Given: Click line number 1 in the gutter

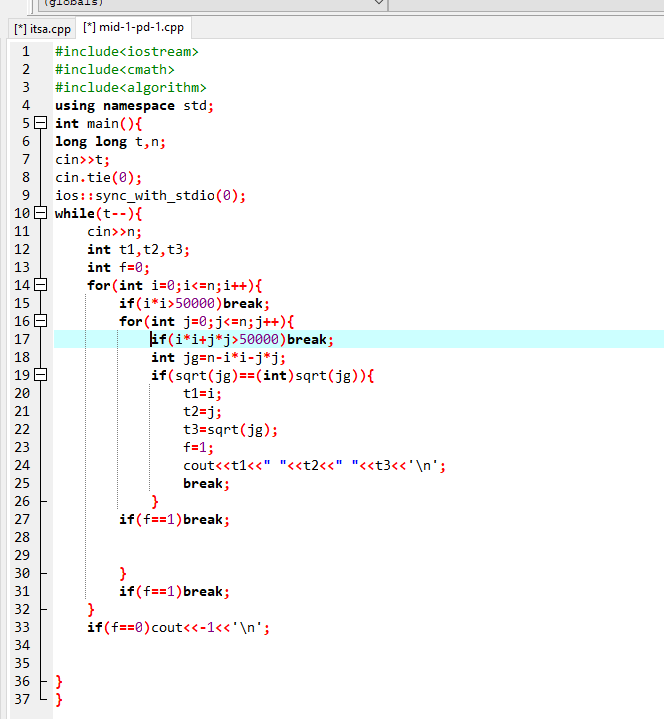Looking at the screenshot, I should point(26,51).
